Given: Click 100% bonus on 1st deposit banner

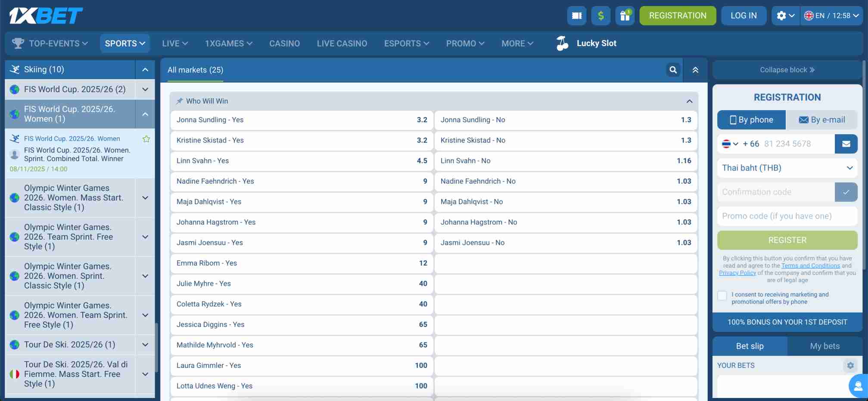Looking at the screenshot, I should [787, 322].
